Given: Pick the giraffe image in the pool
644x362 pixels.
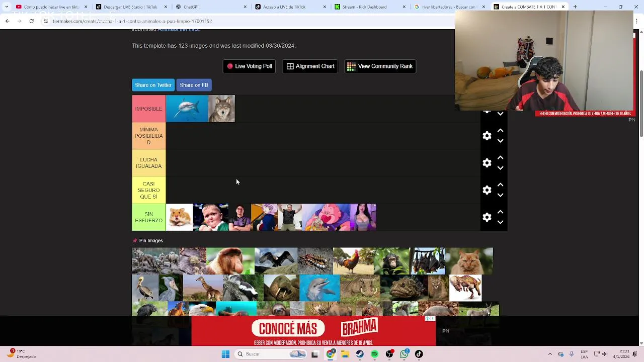Looking at the screenshot, I should 203,288.
